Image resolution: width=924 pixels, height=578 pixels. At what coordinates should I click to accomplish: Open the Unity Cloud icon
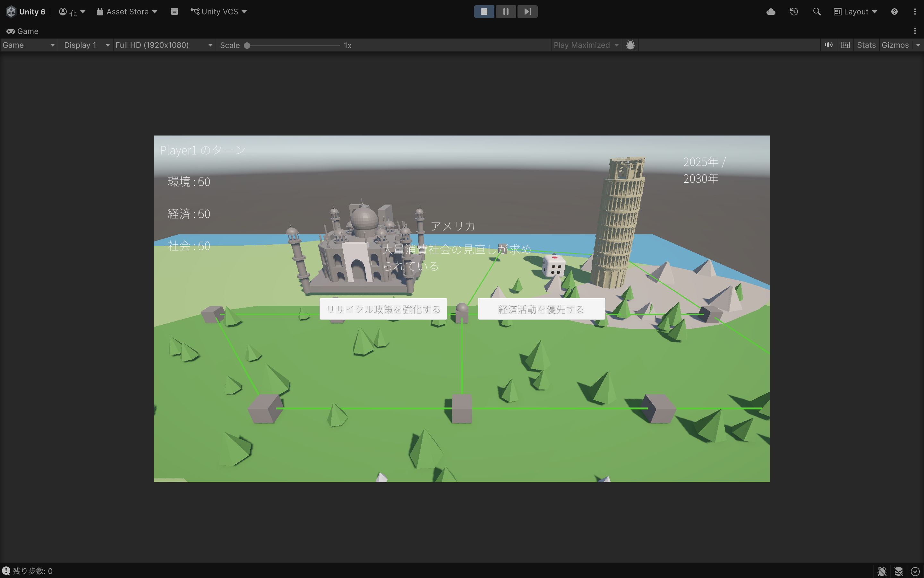point(771,12)
